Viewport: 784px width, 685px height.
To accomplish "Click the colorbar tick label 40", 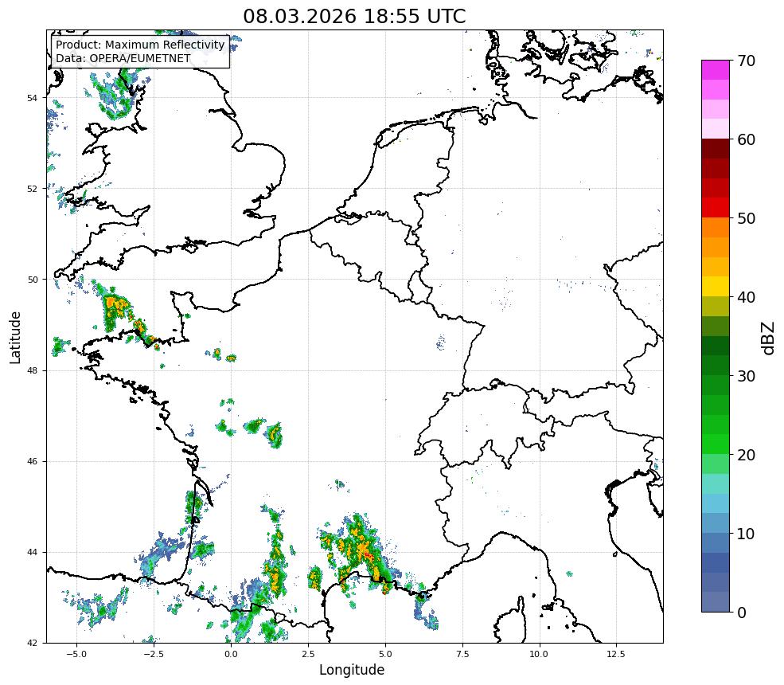I will point(746,297).
